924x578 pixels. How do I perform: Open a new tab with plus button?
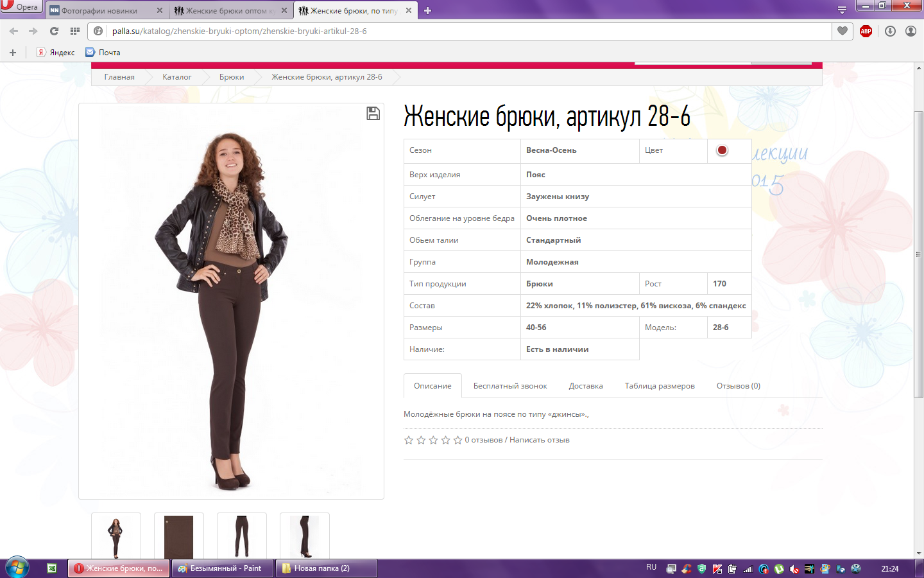(427, 10)
